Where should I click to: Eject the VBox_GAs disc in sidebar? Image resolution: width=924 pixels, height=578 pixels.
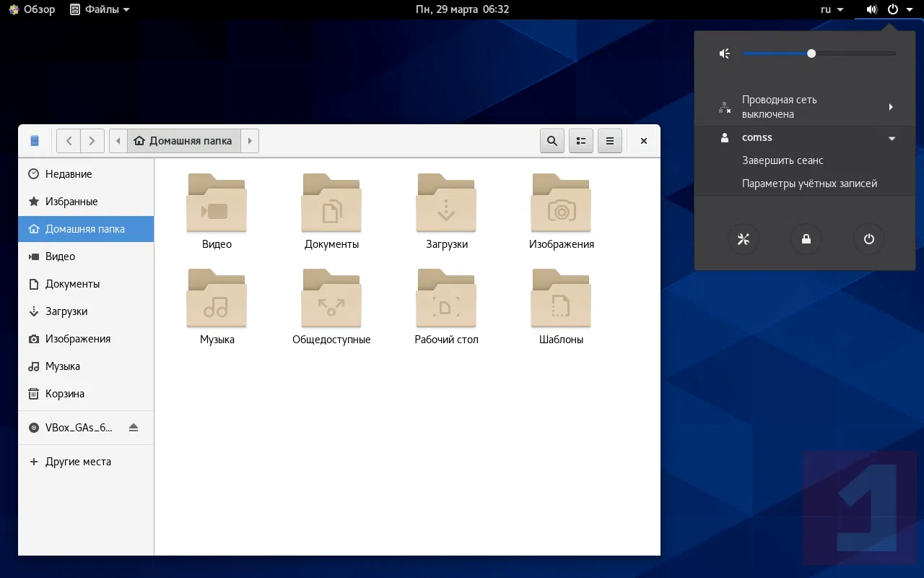pyautogui.click(x=133, y=427)
